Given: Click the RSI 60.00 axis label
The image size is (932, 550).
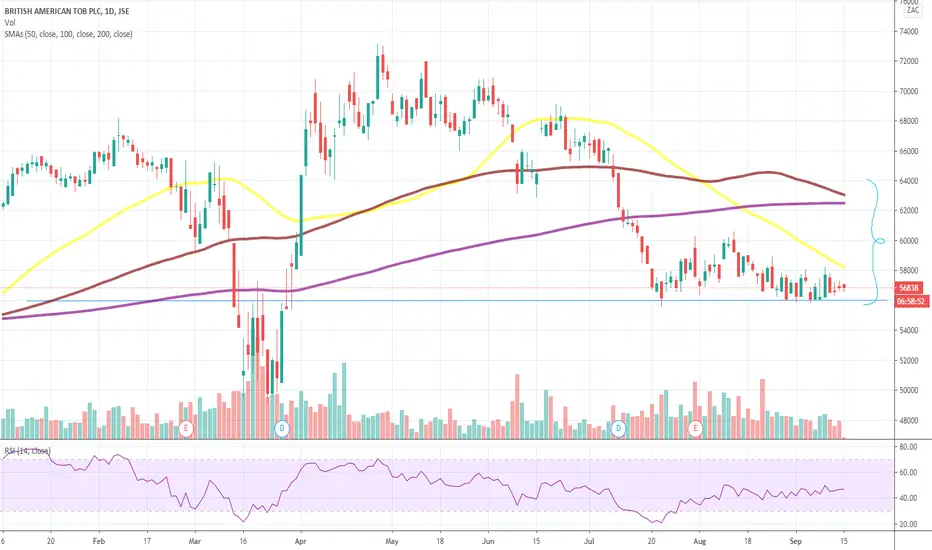Looking at the screenshot, I should pos(908,473).
